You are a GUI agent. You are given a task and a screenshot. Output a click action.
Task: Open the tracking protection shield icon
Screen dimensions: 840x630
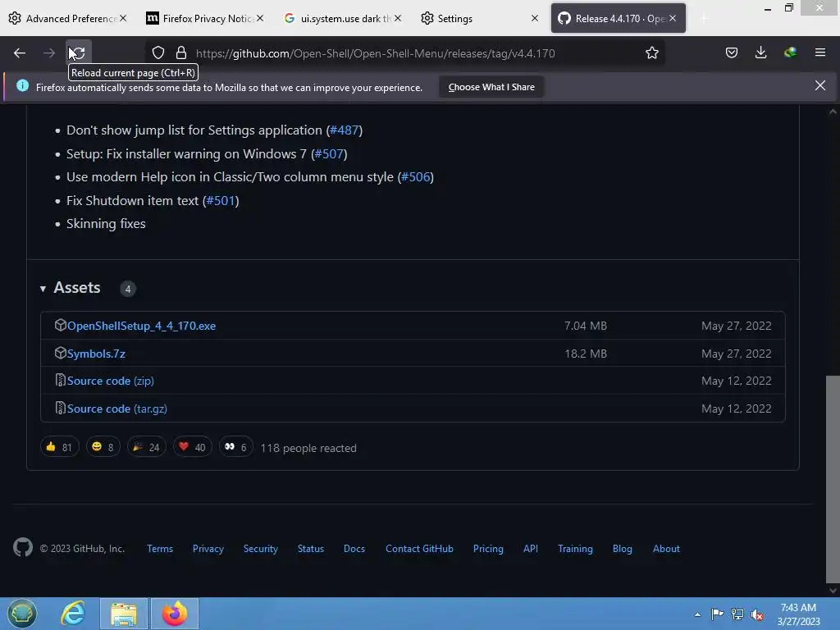coord(158,52)
